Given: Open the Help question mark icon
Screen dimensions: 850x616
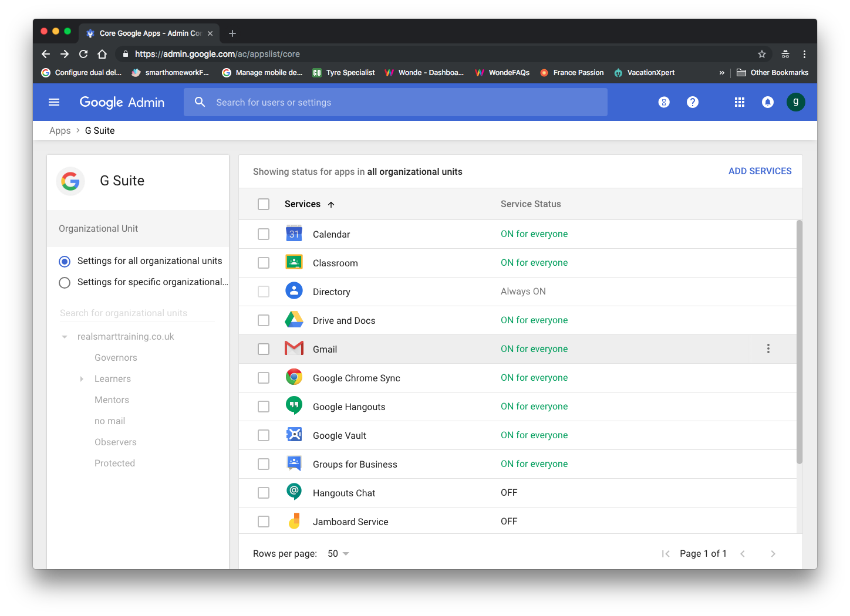Looking at the screenshot, I should 693,102.
